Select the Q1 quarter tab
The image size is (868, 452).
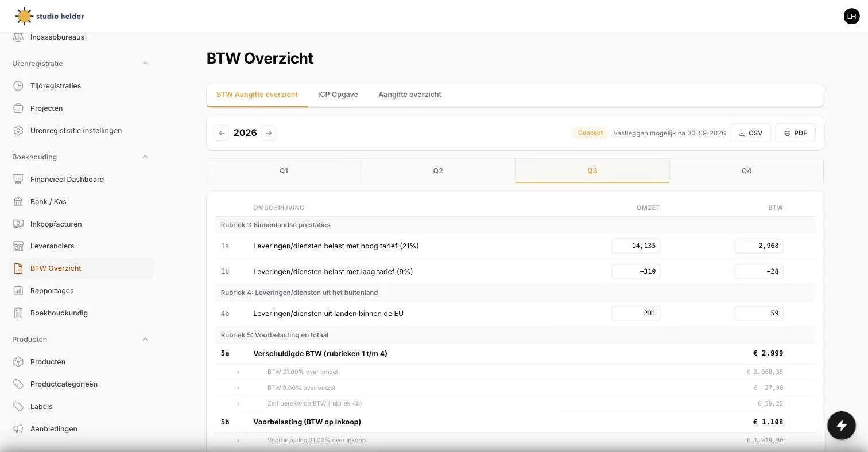(284, 171)
